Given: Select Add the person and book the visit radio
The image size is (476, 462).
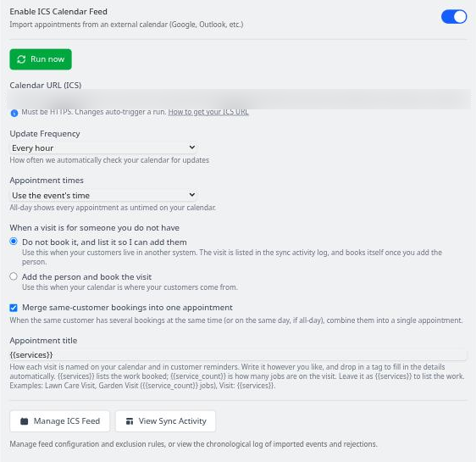Looking at the screenshot, I should pyautogui.click(x=14, y=276).
